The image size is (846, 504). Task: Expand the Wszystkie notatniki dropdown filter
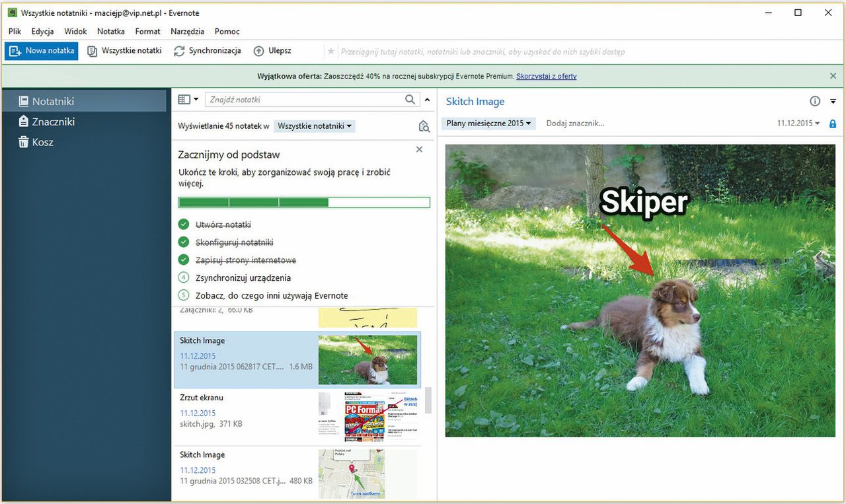314,126
